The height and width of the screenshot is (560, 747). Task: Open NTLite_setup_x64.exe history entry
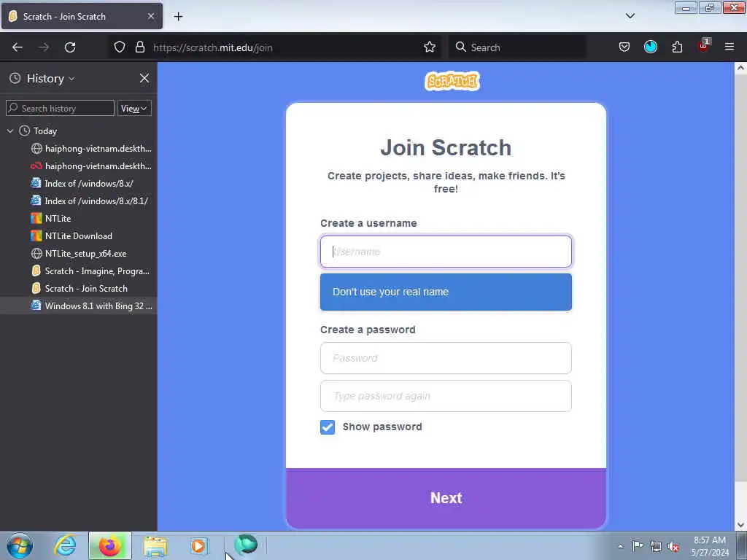[79, 254]
